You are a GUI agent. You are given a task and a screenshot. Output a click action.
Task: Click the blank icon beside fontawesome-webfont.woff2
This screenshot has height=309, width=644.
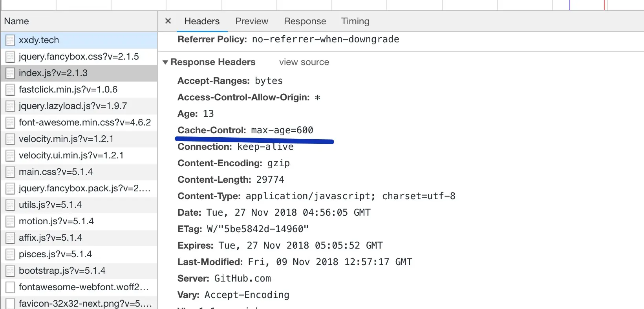10,287
